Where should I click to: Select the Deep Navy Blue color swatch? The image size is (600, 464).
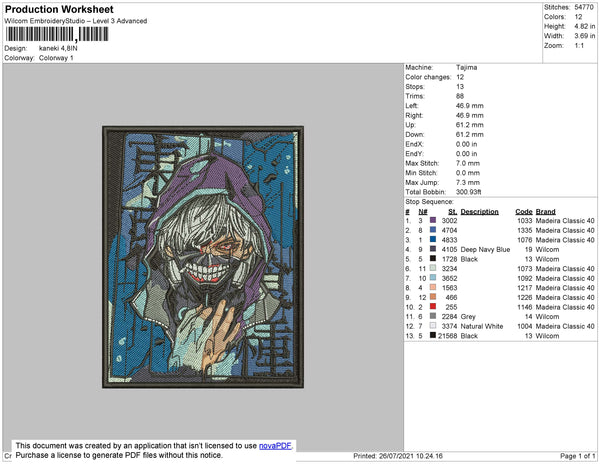[433, 249]
